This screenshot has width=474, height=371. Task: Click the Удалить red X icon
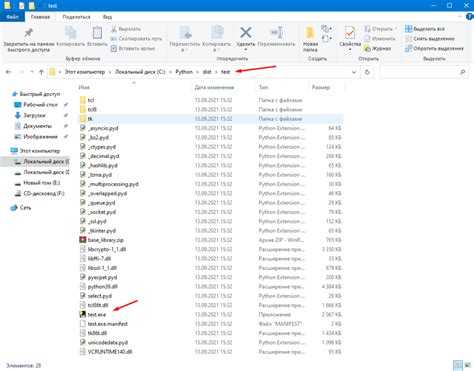[x=246, y=33]
